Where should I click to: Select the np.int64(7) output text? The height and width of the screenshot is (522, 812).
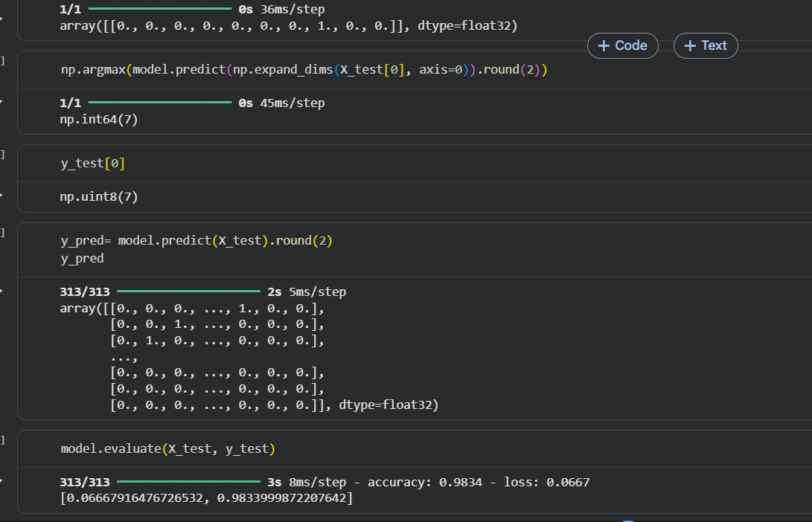point(99,120)
